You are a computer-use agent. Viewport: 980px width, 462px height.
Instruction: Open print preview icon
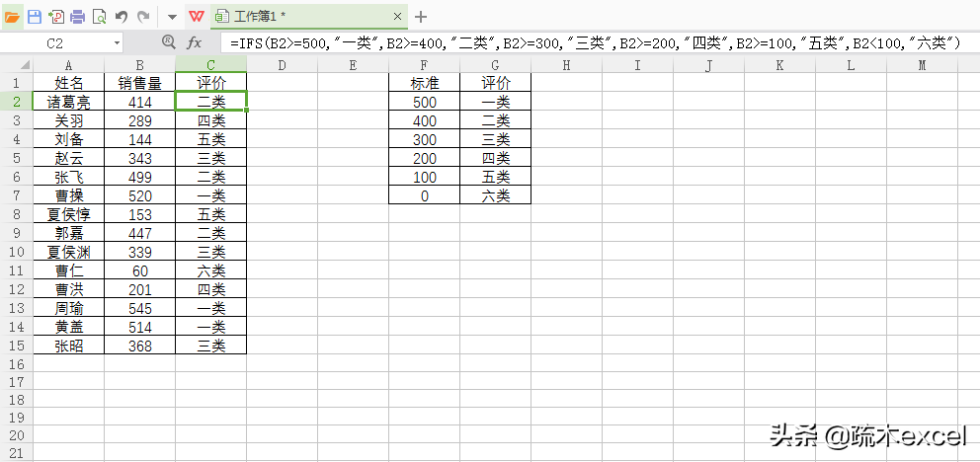[99, 17]
